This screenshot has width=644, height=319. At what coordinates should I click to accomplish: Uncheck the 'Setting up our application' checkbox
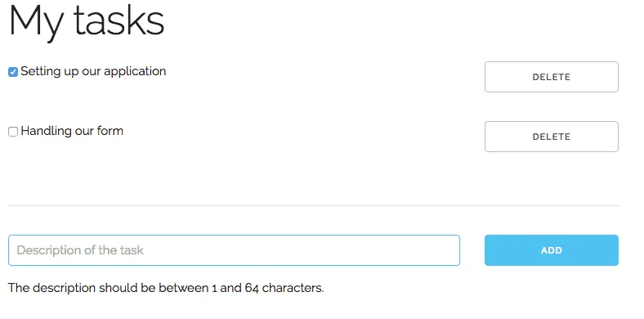pyautogui.click(x=13, y=72)
